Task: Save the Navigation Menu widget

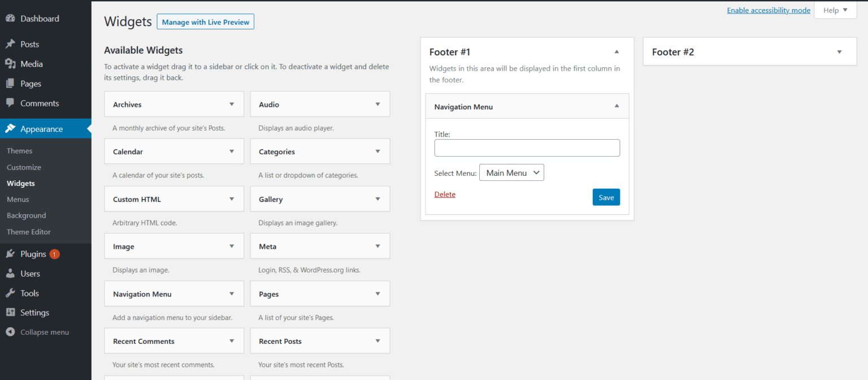Action: coord(606,197)
